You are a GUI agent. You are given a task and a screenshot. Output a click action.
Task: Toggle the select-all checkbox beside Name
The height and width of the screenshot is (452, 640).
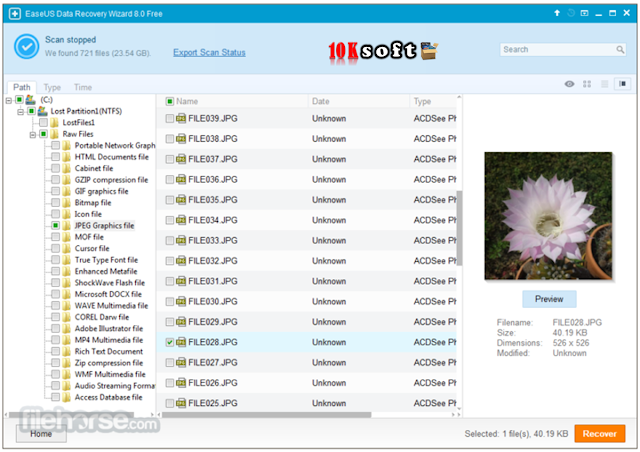(170, 101)
